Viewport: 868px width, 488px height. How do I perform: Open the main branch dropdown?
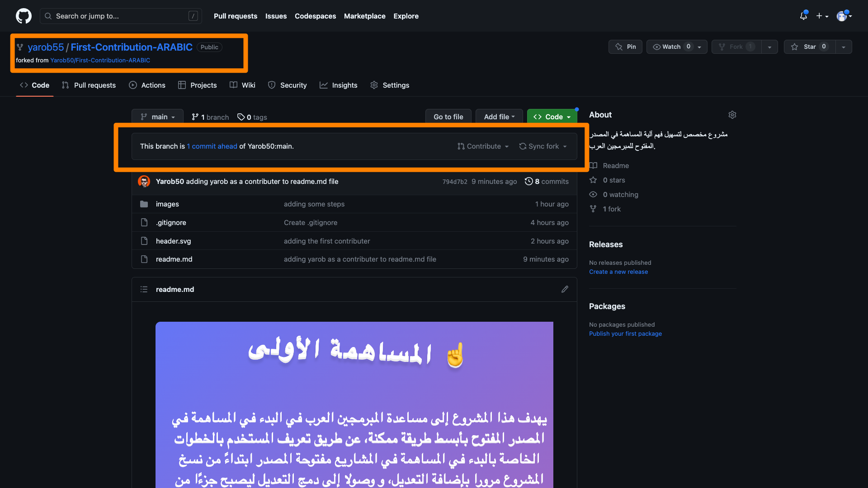[x=157, y=117]
